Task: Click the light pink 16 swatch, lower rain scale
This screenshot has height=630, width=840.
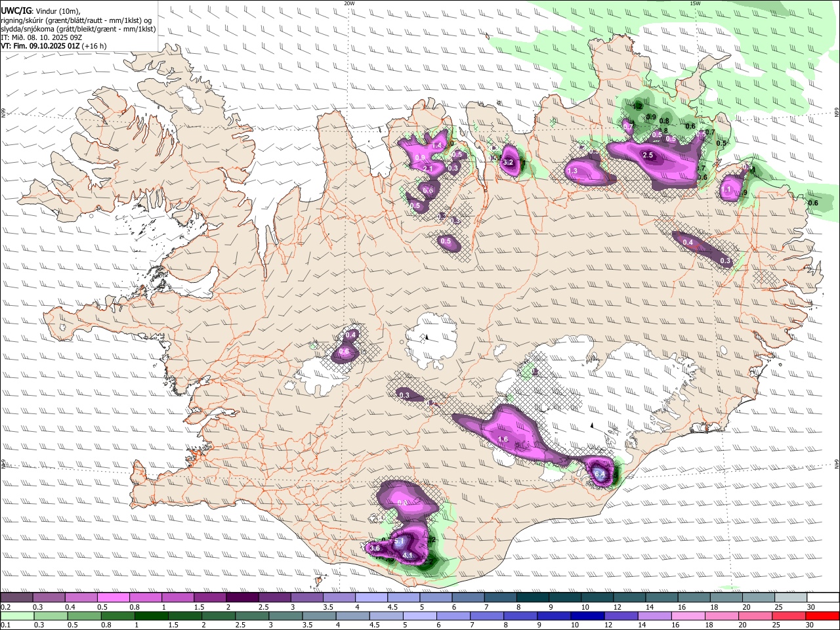Action: click(x=689, y=616)
